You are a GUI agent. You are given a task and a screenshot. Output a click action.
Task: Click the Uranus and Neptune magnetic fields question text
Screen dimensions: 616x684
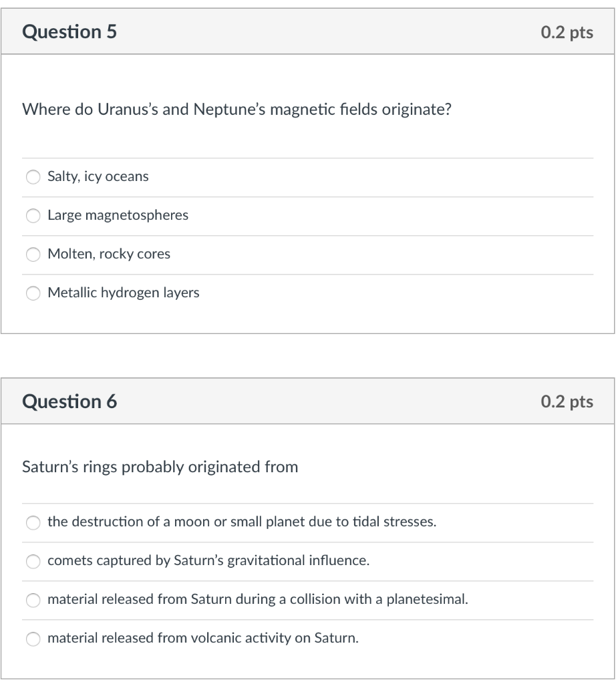(237, 110)
